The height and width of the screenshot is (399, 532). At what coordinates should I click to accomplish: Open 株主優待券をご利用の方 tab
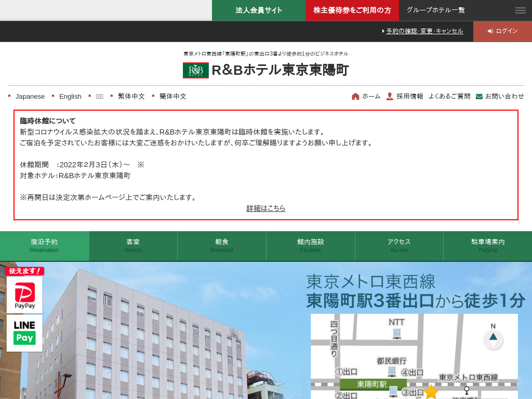coord(352,10)
